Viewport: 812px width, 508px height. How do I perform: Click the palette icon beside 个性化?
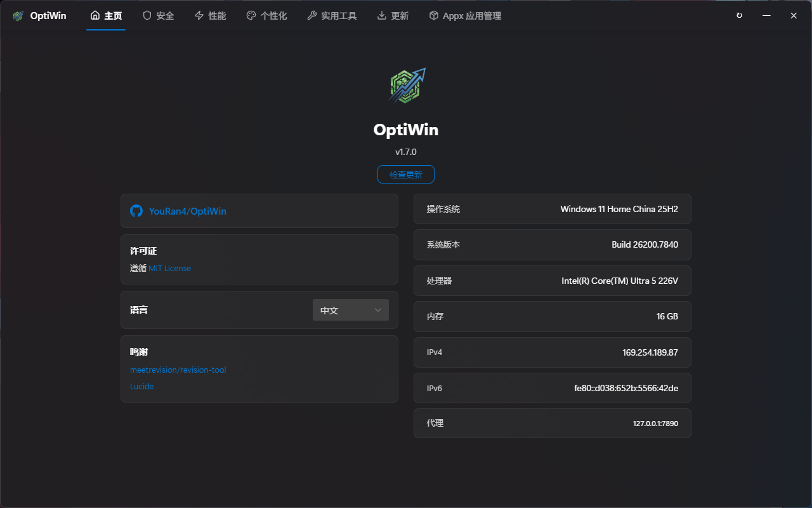(x=251, y=15)
